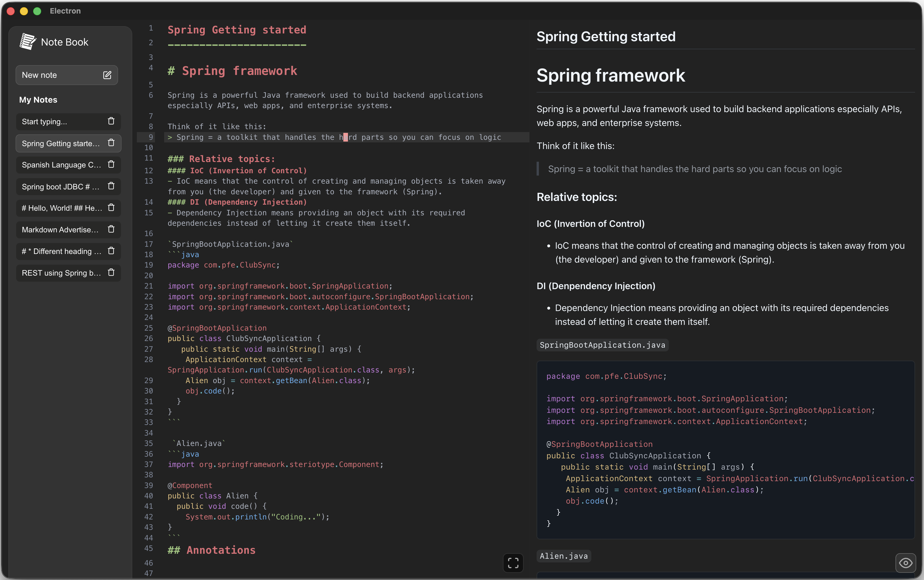Open the '# * Different heading' note

(61, 251)
